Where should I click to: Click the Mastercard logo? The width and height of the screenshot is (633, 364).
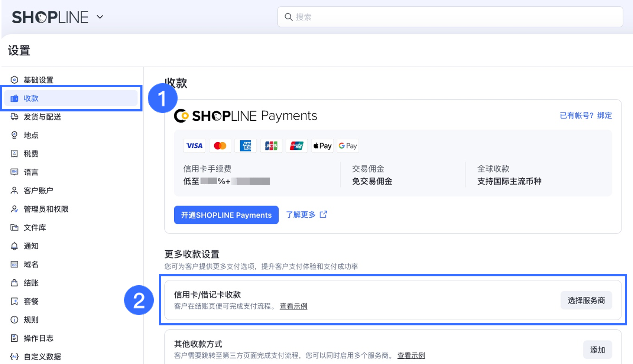pyautogui.click(x=220, y=146)
